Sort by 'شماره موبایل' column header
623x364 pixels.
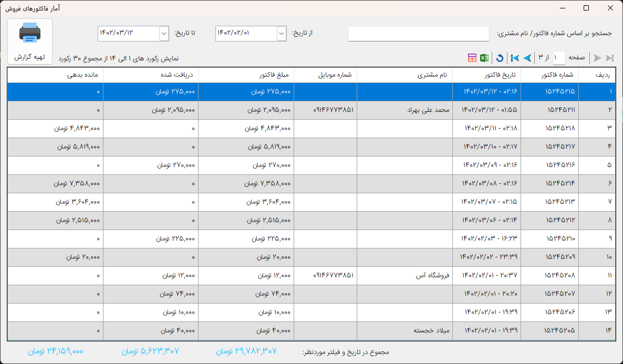coord(325,75)
